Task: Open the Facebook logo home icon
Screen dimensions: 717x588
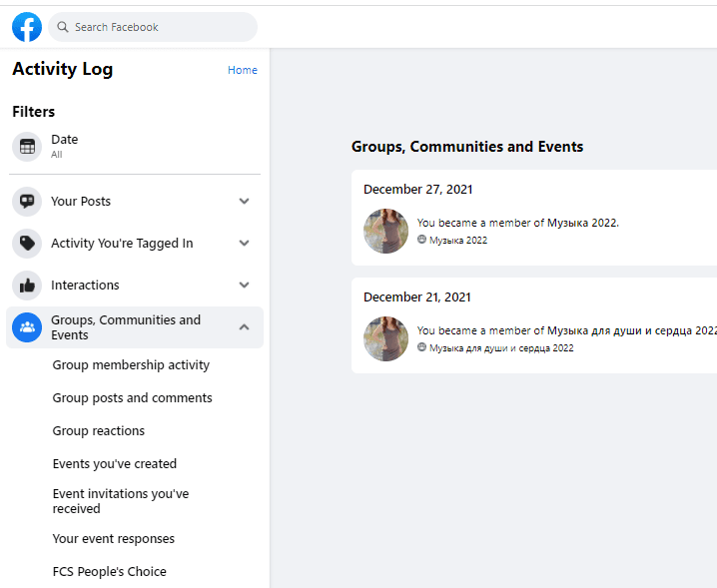Action: coord(27,27)
